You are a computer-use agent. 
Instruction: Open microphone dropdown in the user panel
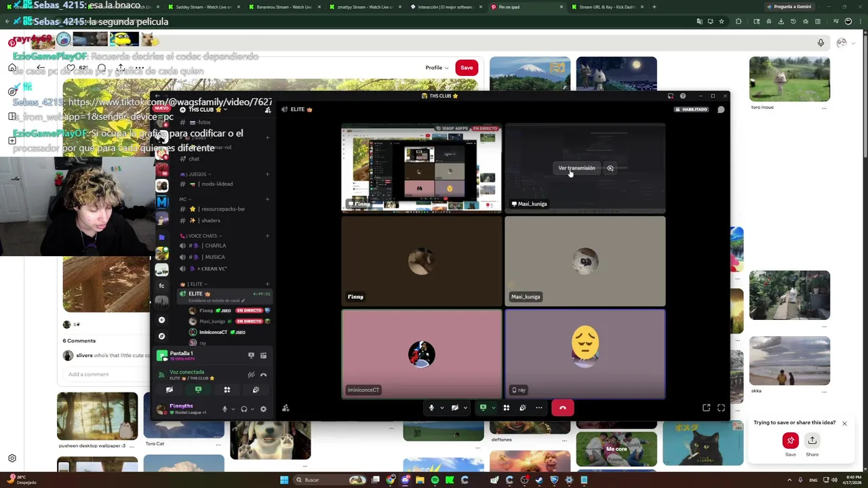233,409
